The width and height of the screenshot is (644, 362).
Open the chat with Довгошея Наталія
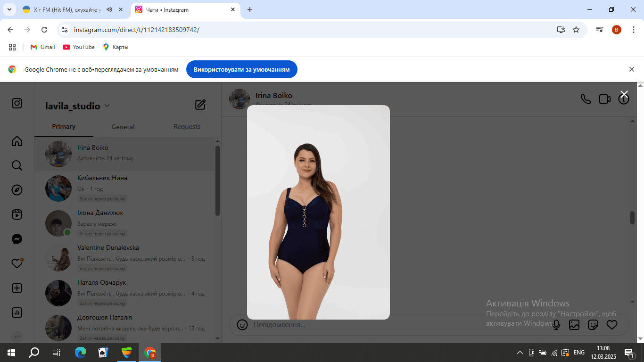125,328
